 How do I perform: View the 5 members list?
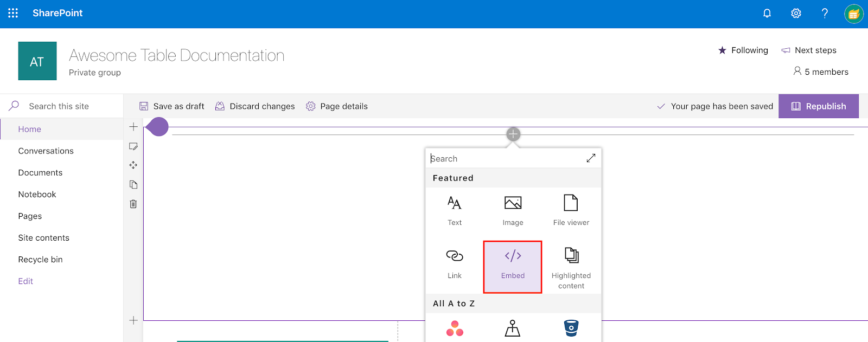(x=821, y=72)
